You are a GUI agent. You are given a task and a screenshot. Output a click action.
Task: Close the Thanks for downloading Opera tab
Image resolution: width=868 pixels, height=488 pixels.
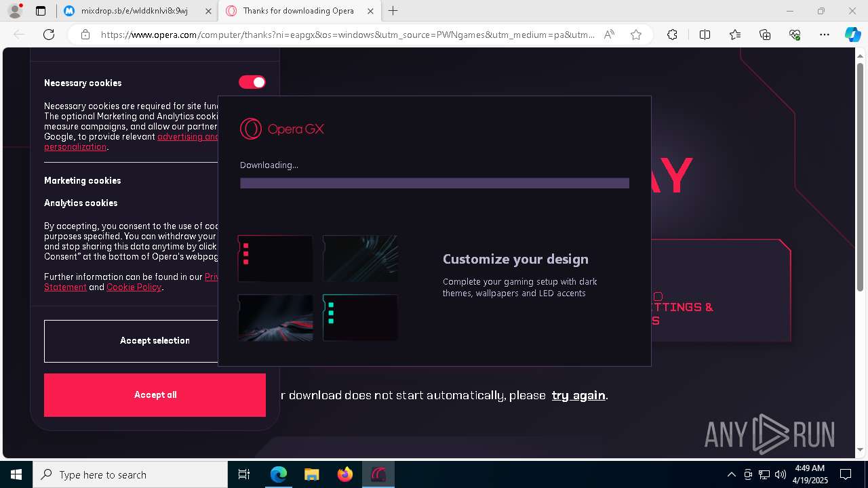point(370,11)
